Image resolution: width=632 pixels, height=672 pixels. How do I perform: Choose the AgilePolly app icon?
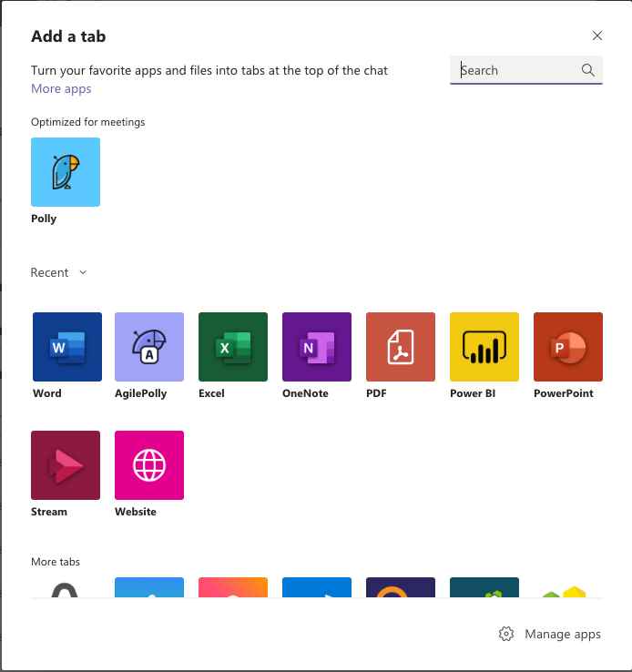[149, 347]
